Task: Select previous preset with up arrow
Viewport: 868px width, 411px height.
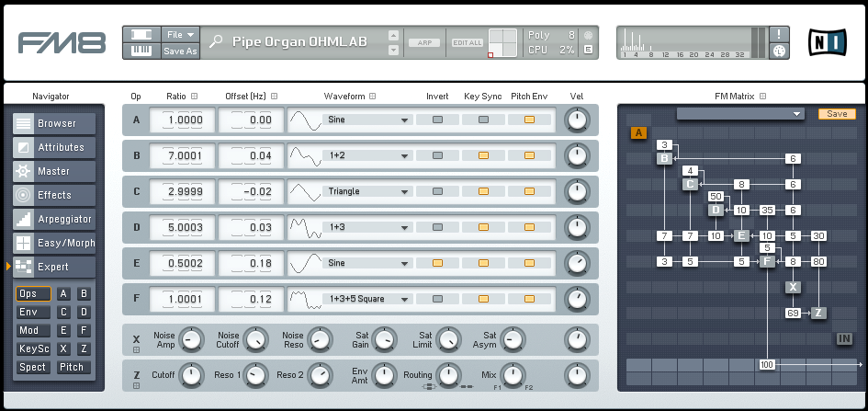Action: 394,36
